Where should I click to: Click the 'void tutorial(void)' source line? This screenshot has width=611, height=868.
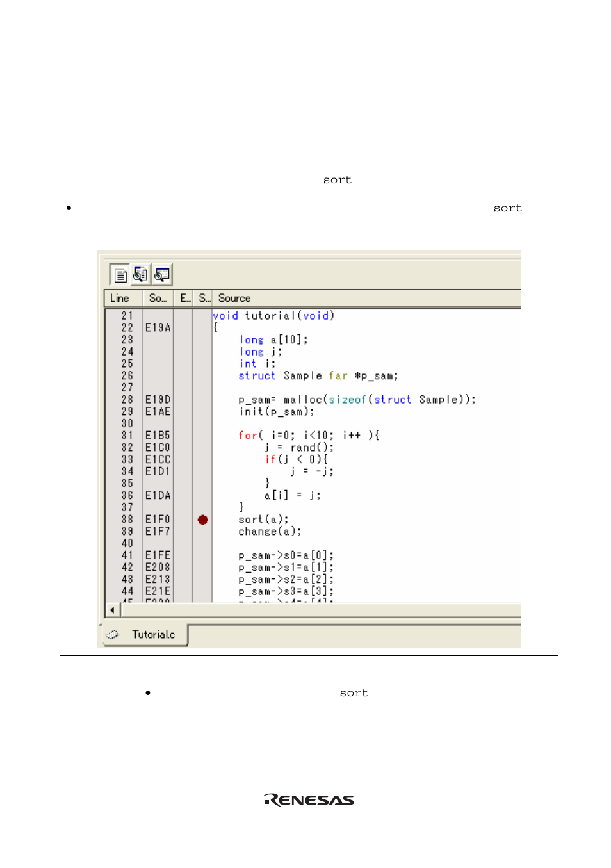(273, 316)
